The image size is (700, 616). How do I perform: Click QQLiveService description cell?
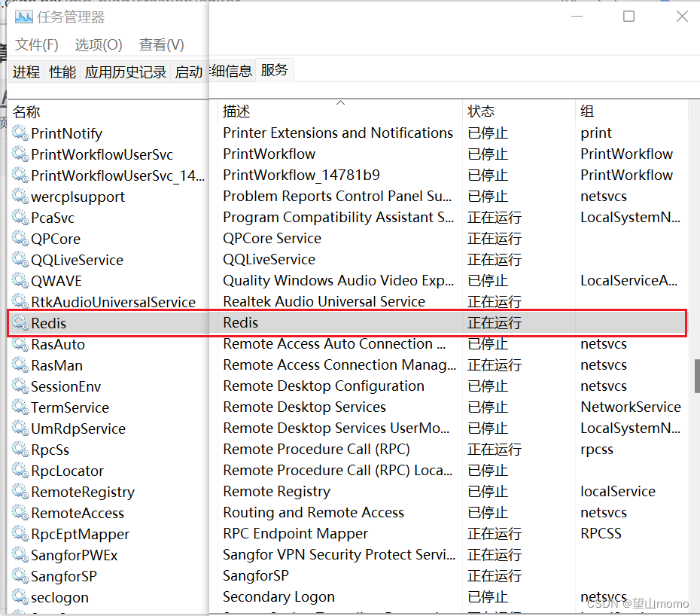click(x=269, y=259)
